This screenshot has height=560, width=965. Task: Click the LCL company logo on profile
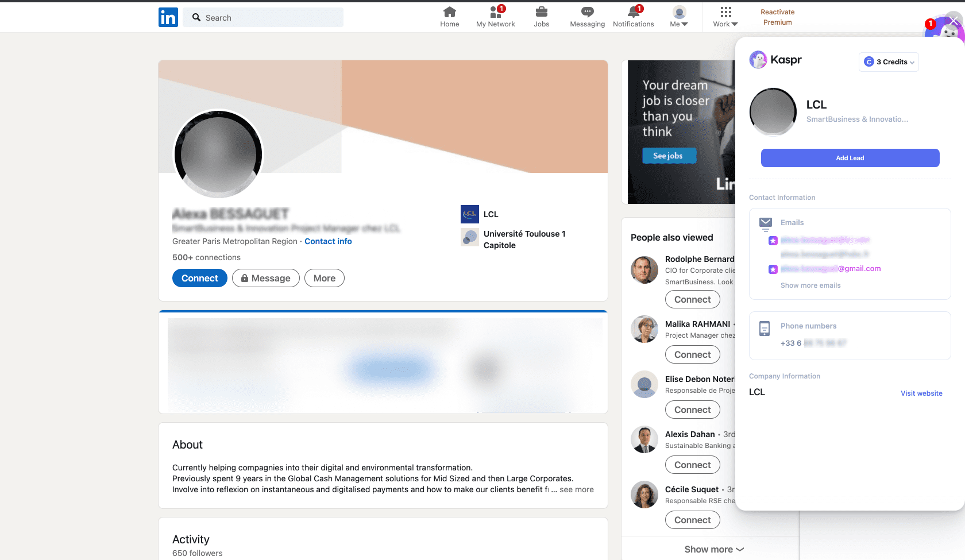[470, 214]
